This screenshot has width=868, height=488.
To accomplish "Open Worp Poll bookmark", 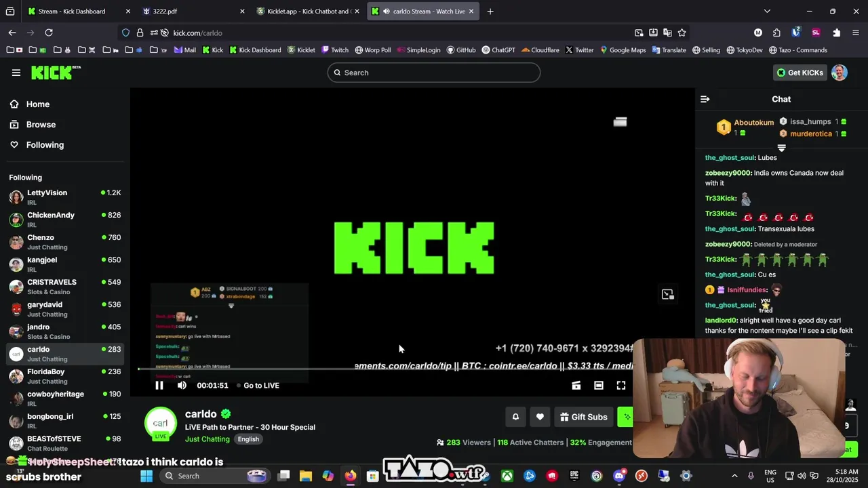I will 372,50.
